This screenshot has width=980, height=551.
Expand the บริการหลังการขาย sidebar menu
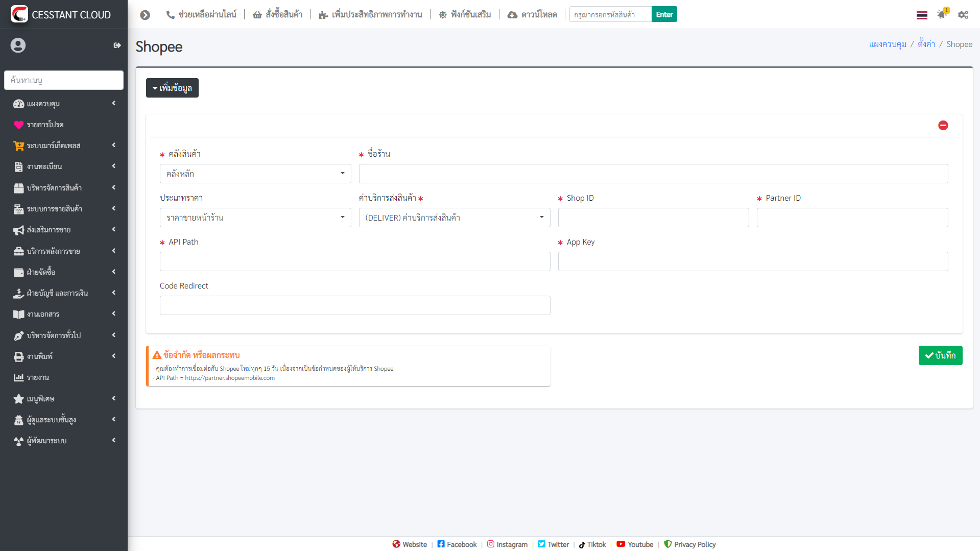click(x=64, y=251)
